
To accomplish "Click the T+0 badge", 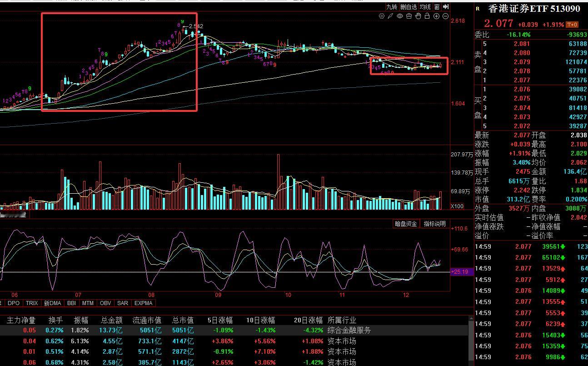I will point(573,25).
